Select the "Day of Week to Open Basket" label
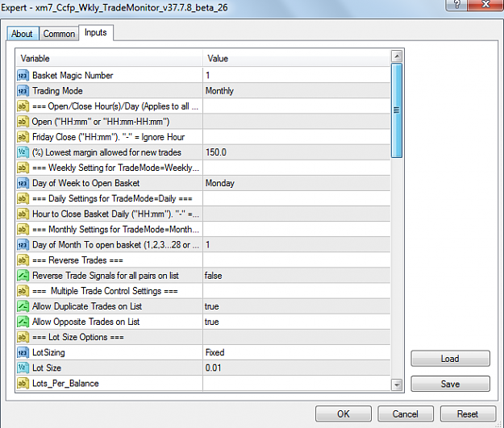The image size is (504, 428). pyautogui.click(x=85, y=183)
